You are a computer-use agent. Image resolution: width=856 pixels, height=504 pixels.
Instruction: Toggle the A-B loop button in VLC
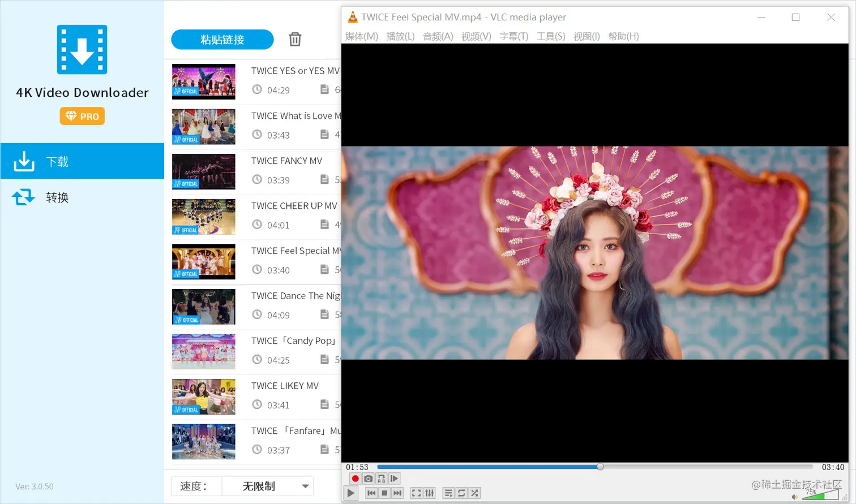click(x=381, y=479)
